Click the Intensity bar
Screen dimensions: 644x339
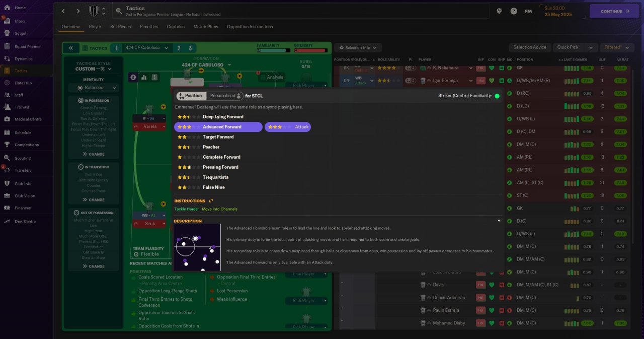point(310,50)
